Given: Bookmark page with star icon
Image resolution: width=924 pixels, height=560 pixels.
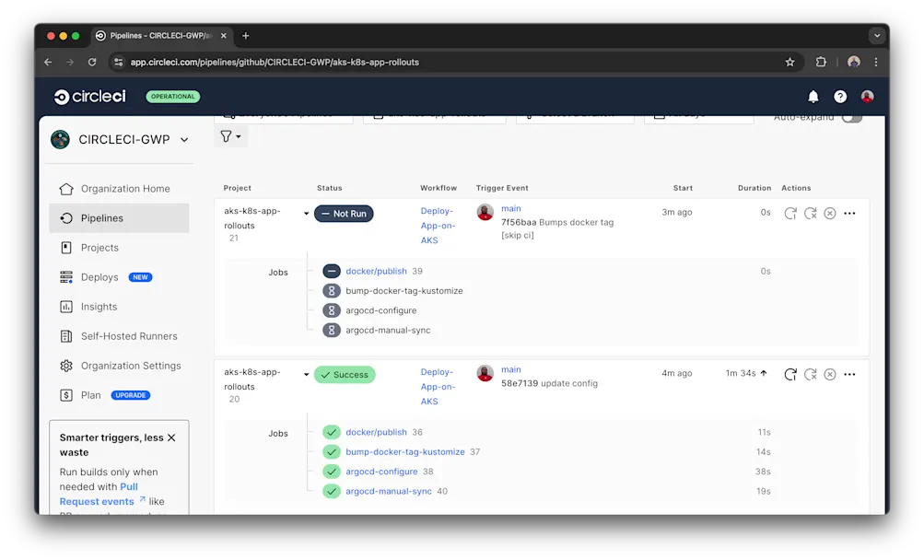Looking at the screenshot, I should pos(789,62).
